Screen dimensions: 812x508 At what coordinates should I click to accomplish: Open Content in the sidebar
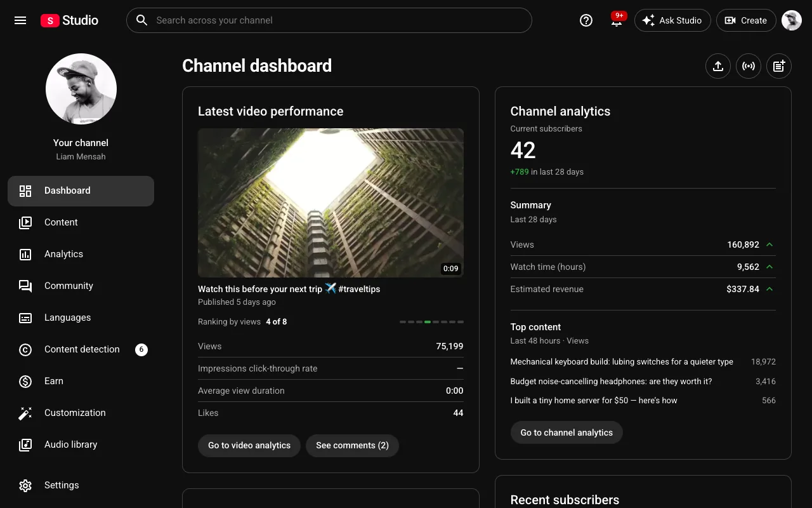pyautogui.click(x=81, y=222)
